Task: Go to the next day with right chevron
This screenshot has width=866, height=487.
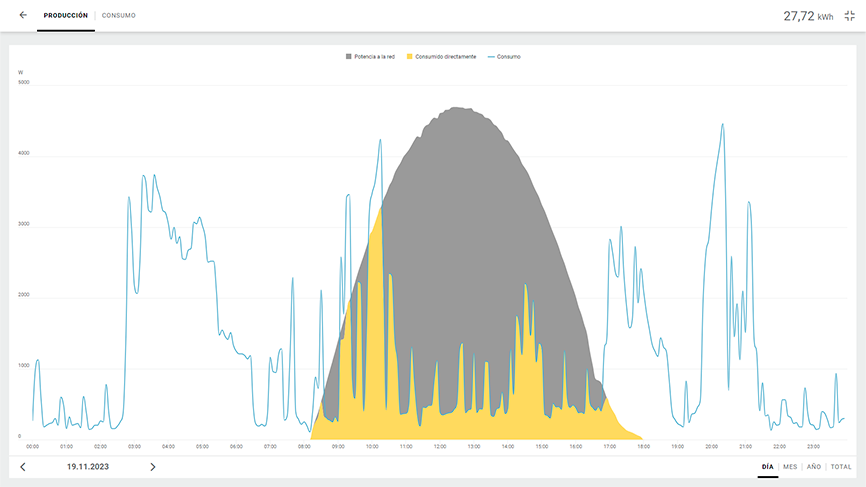Action: click(x=152, y=467)
